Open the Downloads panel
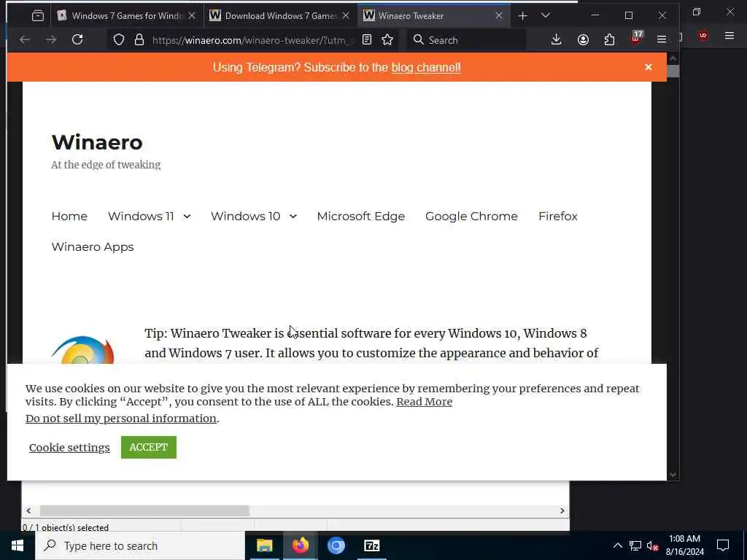747x560 pixels. (556, 40)
